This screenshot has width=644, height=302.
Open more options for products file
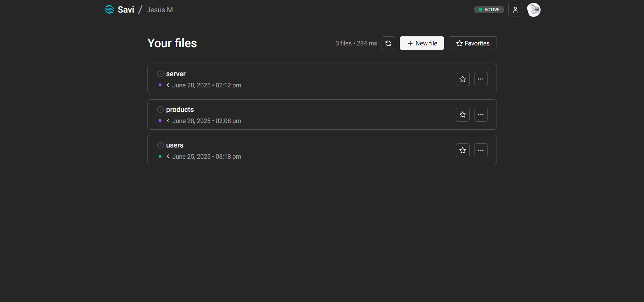point(481,115)
